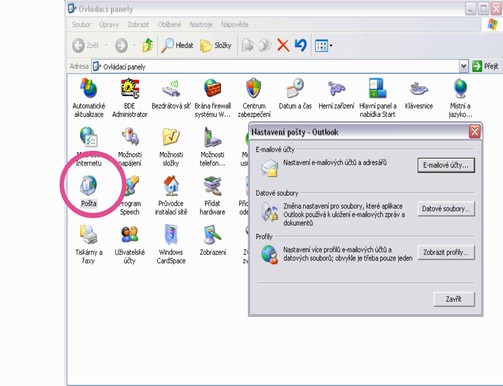Screen dimensions: 503x386
Task: Open Možnosti telefonu icon
Action: pos(213,147)
